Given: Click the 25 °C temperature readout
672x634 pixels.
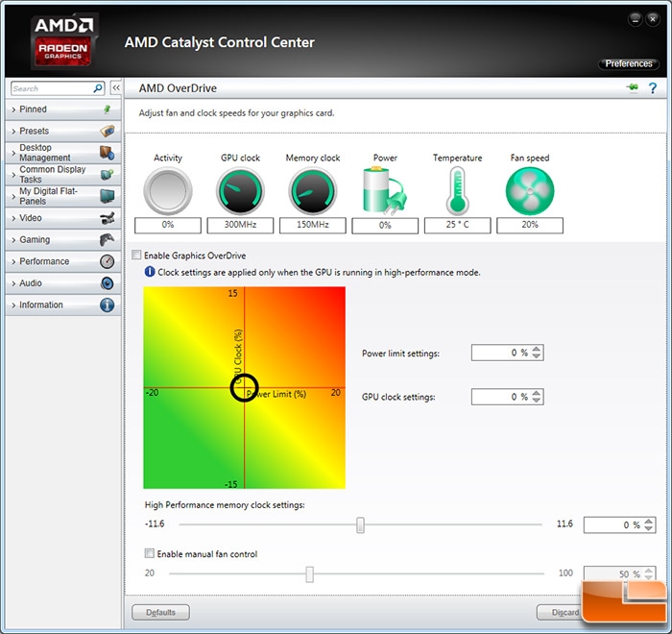Looking at the screenshot, I should click(458, 225).
